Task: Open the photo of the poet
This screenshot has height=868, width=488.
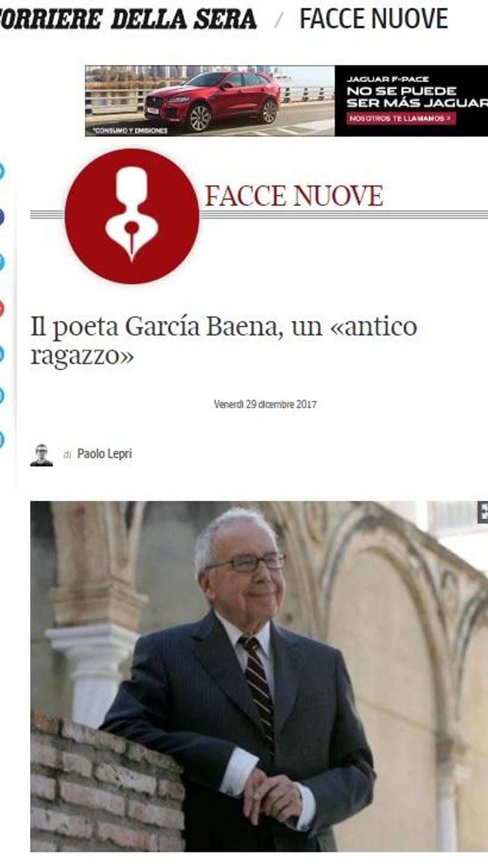Action: pyautogui.click(x=259, y=676)
